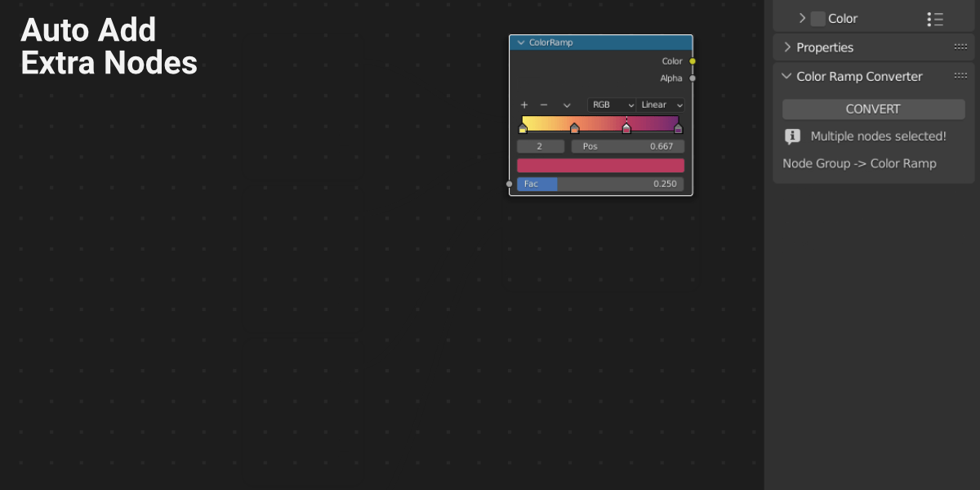Open the color ramp tools dropdown

[567, 105]
